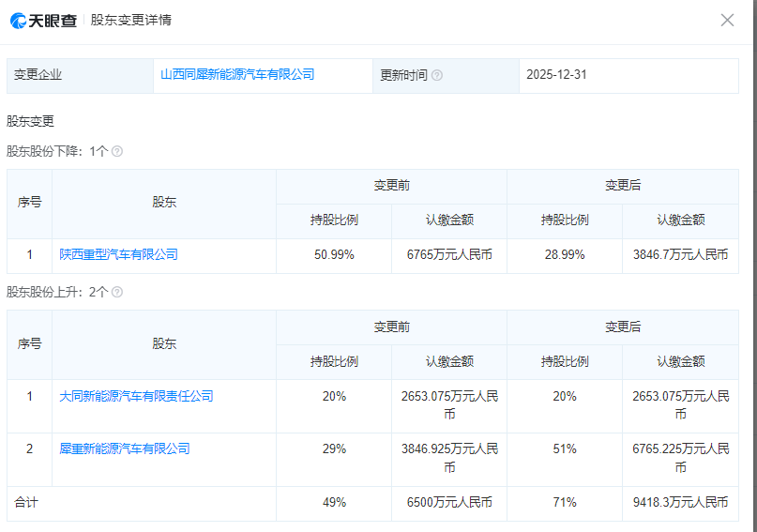Click the 股东变更详情 dialog title

point(131,20)
